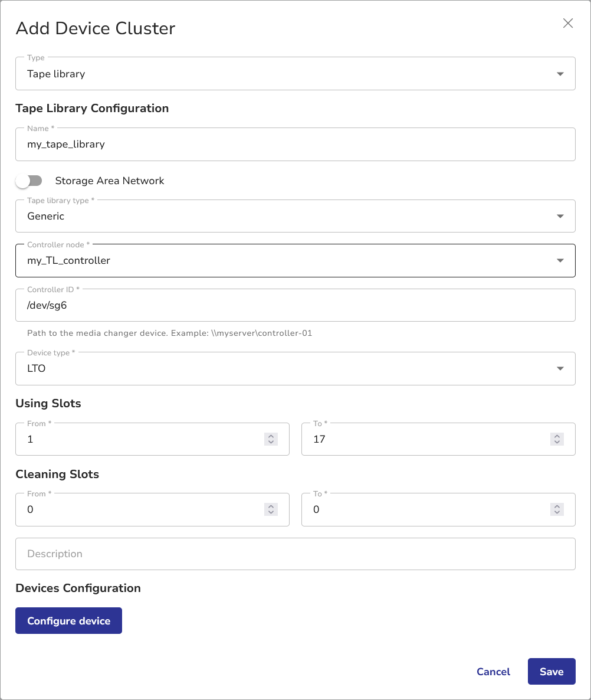Increment Cleaning Slots From with up arrow
This screenshot has width=591, height=700.
click(271, 506)
